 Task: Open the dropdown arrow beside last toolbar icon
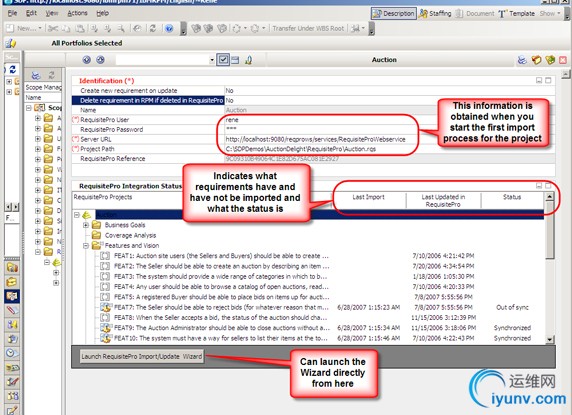pyautogui.click(x=363, y=28)
